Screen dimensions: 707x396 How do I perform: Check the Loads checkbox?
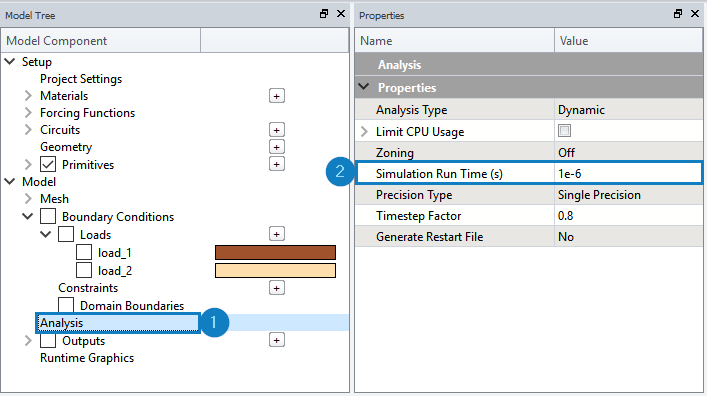pyautogui.click(x=66, y=235)
